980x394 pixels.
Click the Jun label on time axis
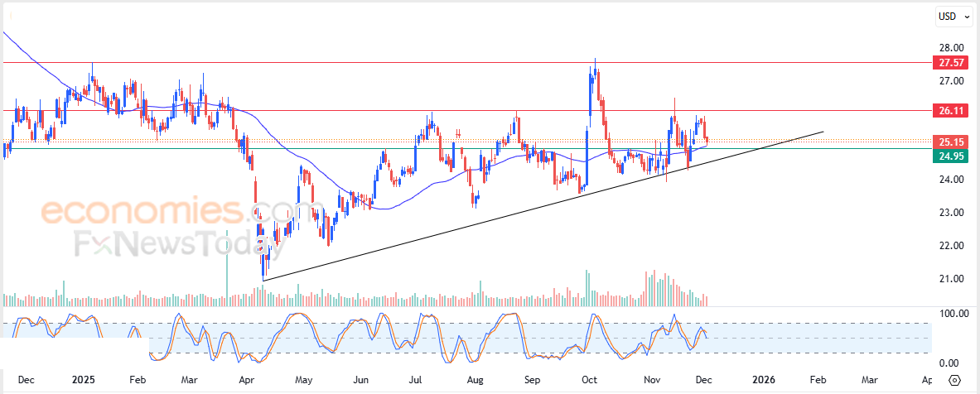[360, 380]
